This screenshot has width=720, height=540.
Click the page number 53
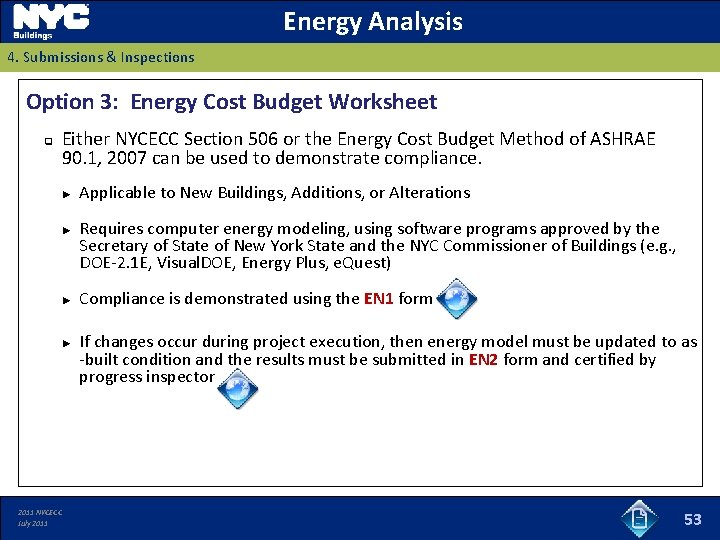coord(692,519)
